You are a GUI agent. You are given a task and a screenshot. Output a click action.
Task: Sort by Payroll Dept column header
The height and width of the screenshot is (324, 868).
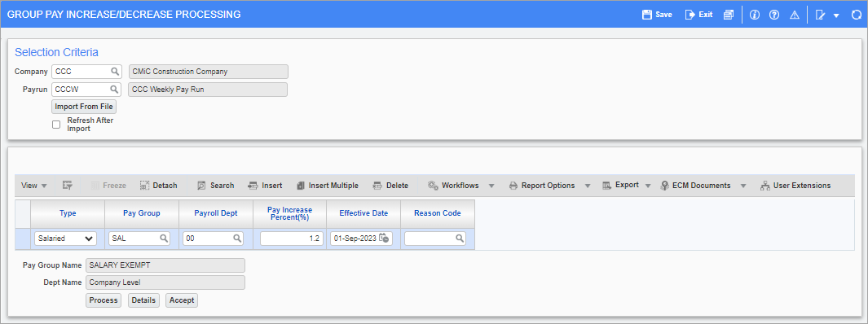[x=216, y=213]
